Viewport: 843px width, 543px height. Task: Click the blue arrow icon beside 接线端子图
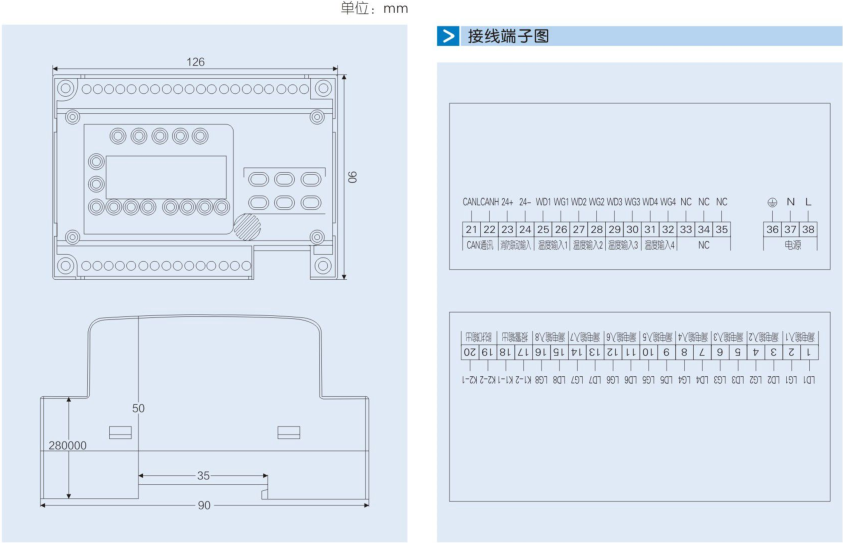[x=448, y=37]
